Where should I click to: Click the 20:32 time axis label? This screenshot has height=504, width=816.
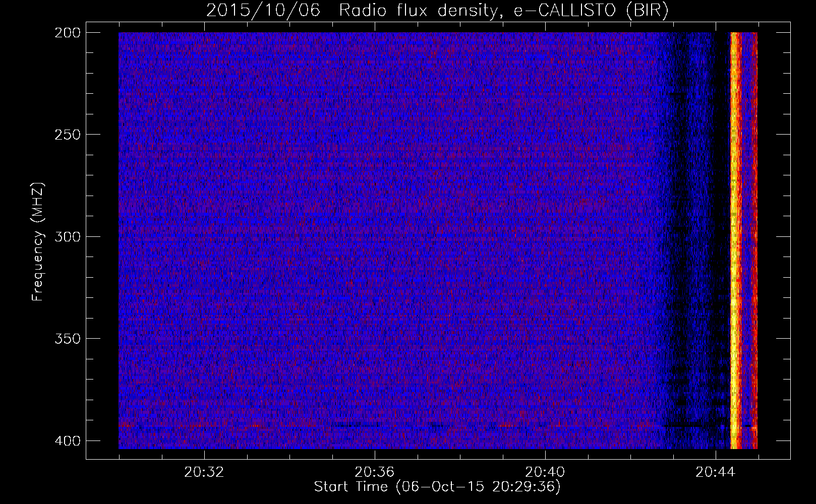tap(204, 472)
